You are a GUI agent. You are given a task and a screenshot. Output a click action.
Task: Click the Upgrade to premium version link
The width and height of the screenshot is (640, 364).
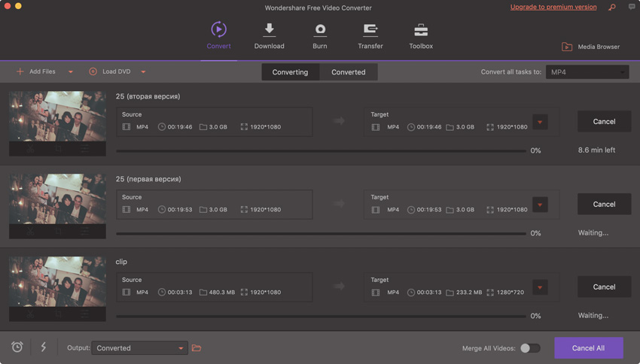553,8
